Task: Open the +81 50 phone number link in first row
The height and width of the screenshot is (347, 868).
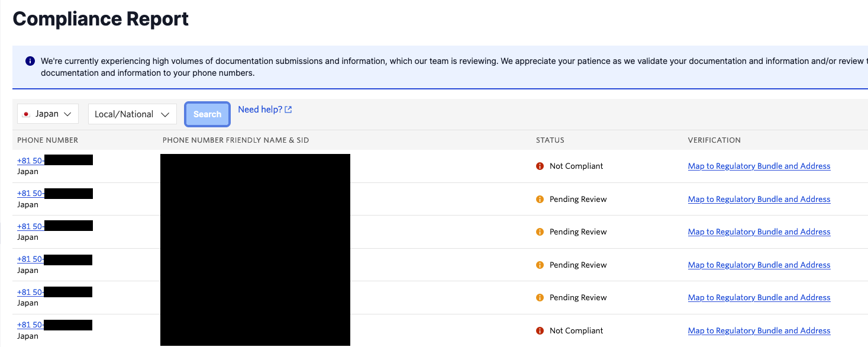Action: click(31, 160)
